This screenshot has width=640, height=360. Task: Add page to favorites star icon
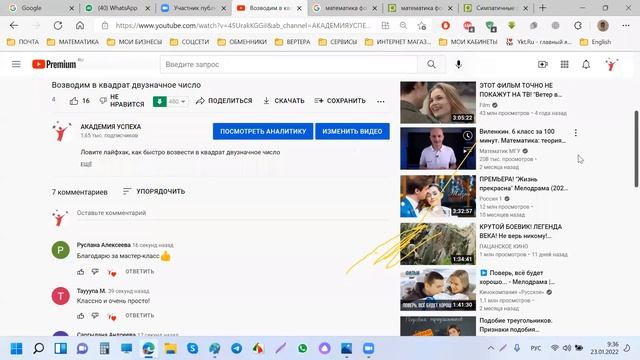[422, 26]
